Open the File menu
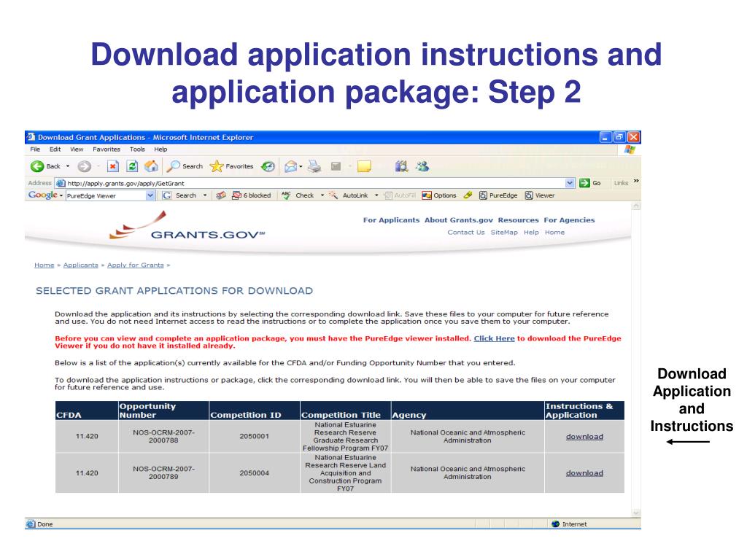747x560 pixels. click(x=35, y=149)
